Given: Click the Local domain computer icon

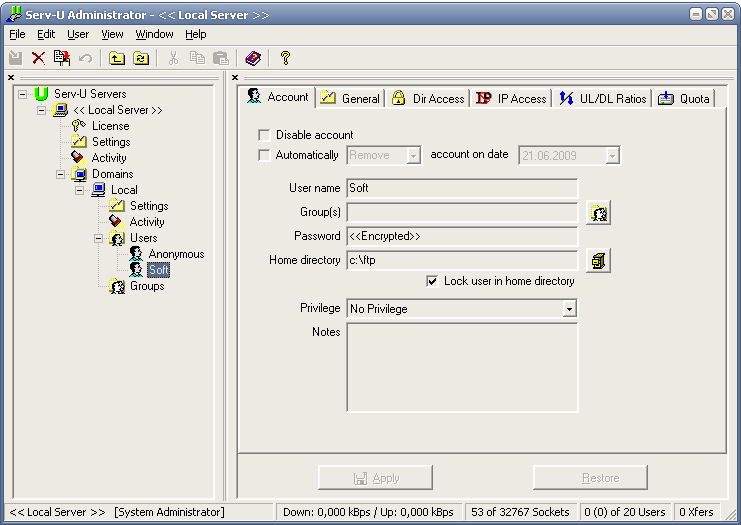Looking at the screenshot, I should [x=98, y=190].
